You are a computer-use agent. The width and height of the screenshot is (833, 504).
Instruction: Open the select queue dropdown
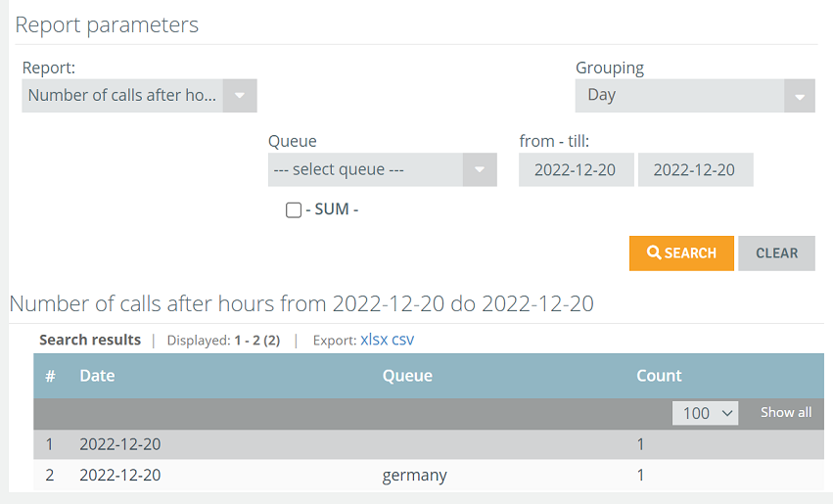coord(383,170)
